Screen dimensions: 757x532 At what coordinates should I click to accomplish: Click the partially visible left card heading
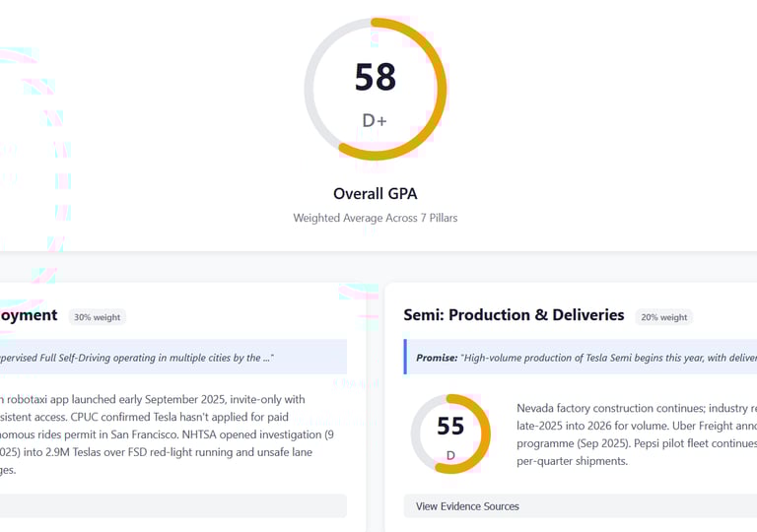30,315
